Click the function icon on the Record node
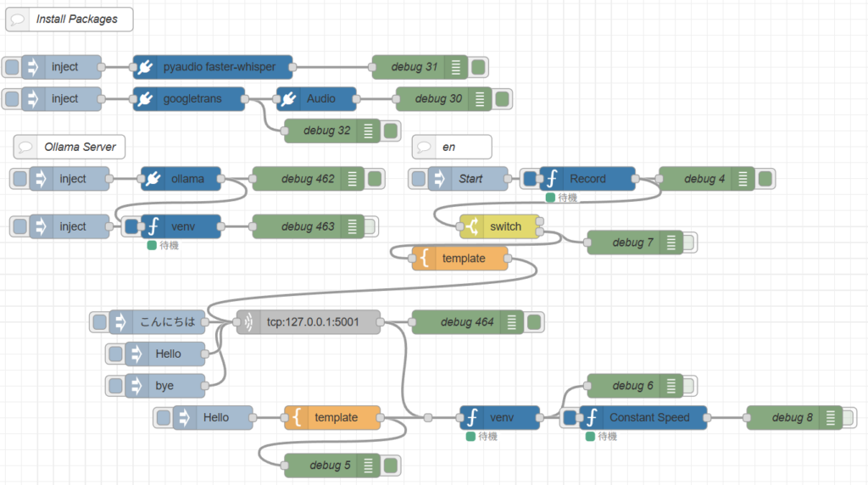 click(x=551, y=179)
